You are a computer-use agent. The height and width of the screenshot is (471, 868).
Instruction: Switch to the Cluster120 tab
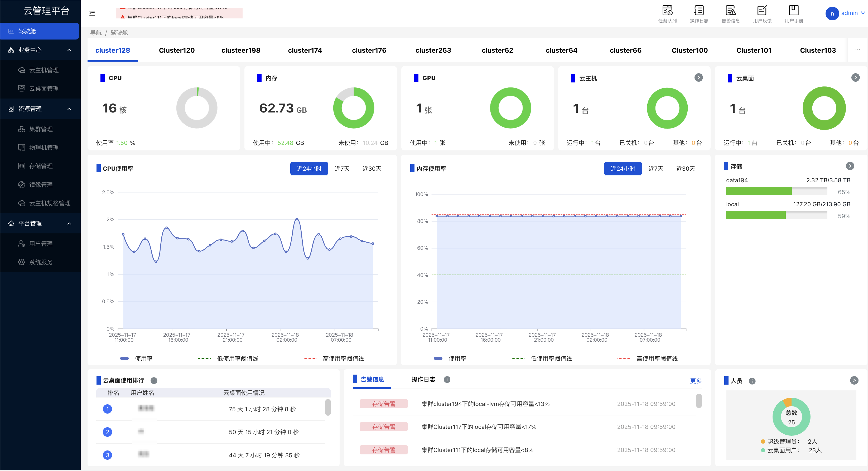pos(177,50)
